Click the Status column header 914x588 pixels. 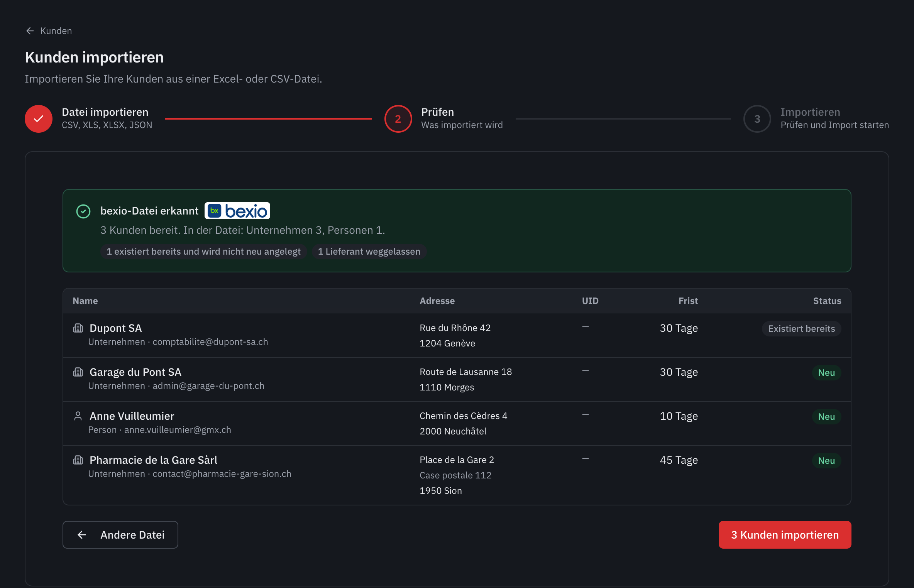827,301
